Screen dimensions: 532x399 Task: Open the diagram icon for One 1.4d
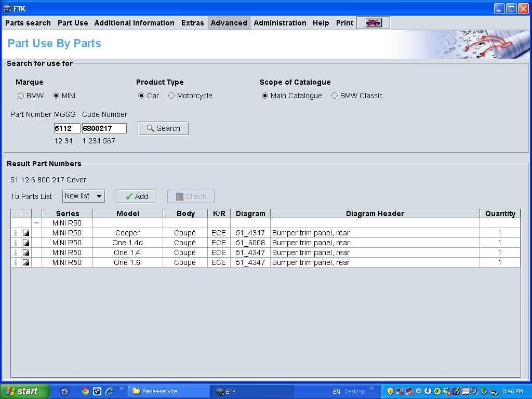(26, 243)
